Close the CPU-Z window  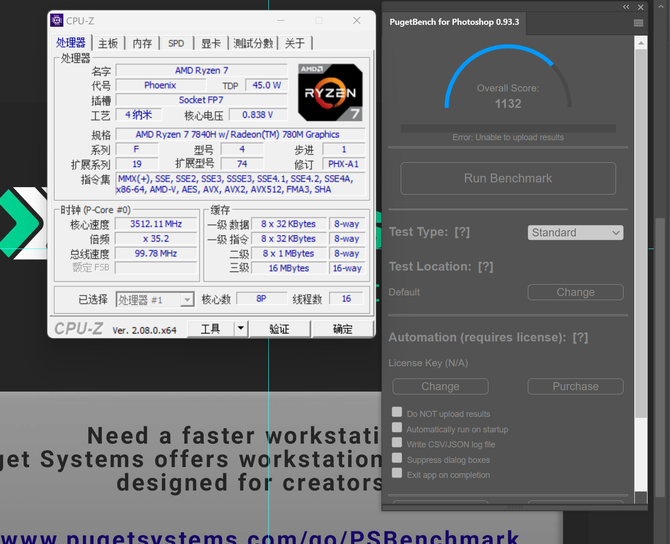point(357,20)
